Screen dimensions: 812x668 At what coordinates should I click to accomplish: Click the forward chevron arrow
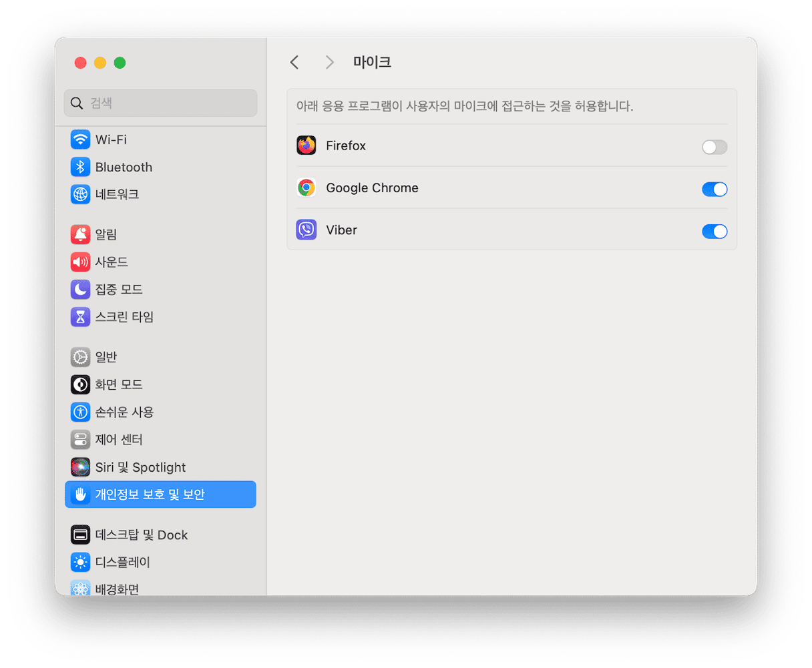click(329, 63)
